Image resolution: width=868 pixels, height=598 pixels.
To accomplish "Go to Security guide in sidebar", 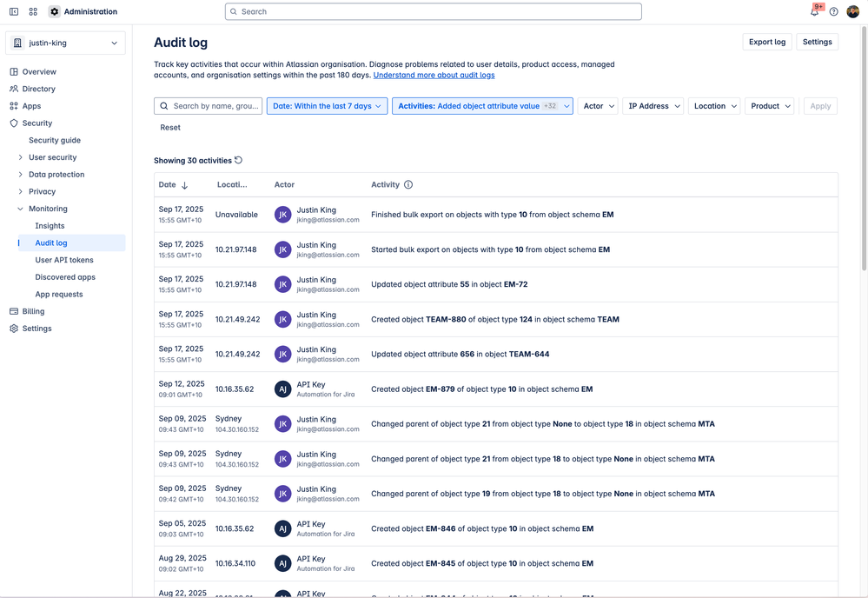I will (x=55, y=140).
